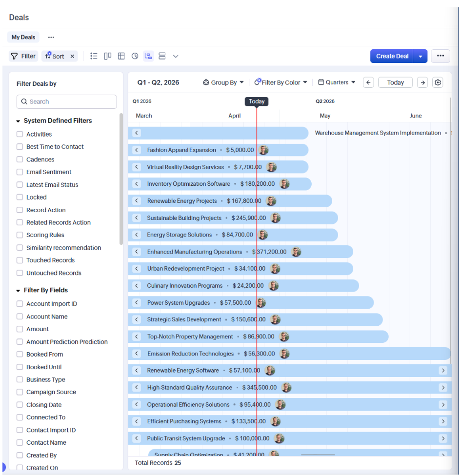The width and height of the screenshot is (461, 476).
Task: Select the Gantt timeline view icon
Action: point(149,56)
